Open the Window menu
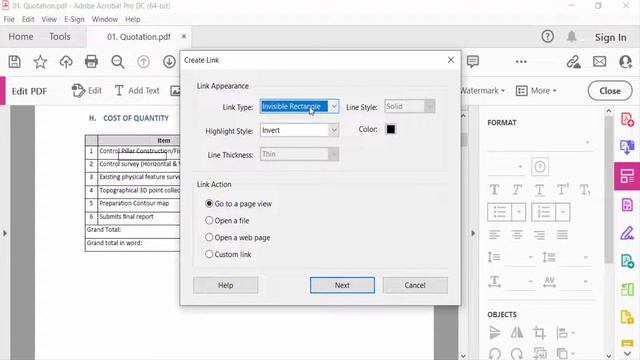 104,19
